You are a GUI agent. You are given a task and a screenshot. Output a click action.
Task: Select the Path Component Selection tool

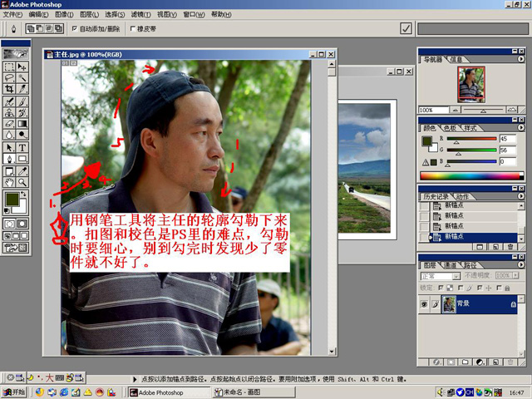[9, 148]
